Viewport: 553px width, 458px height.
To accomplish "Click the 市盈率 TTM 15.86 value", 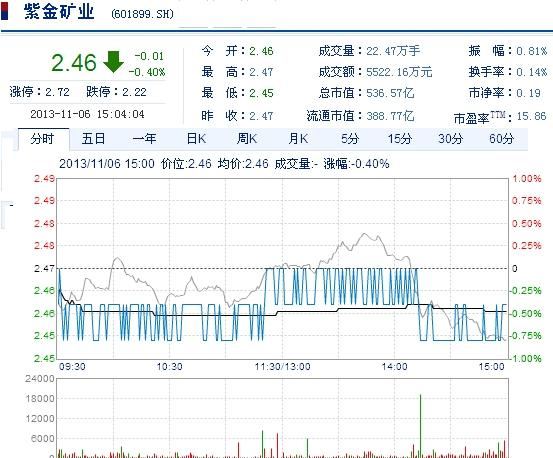I will [x=531, y=116].
